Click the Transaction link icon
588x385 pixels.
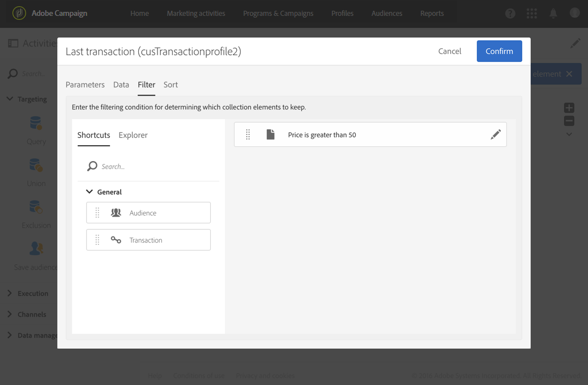pyautogui.click(x=116, y=240)
